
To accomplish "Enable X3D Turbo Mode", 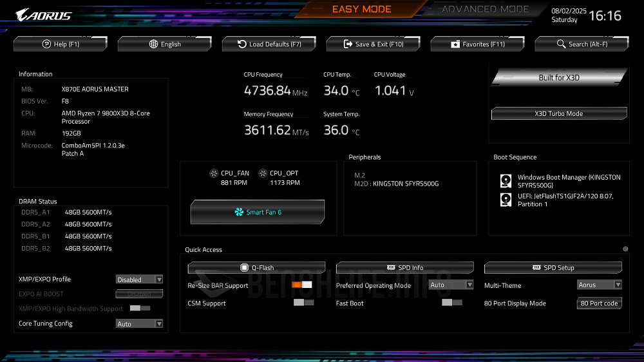I will 559,113.
